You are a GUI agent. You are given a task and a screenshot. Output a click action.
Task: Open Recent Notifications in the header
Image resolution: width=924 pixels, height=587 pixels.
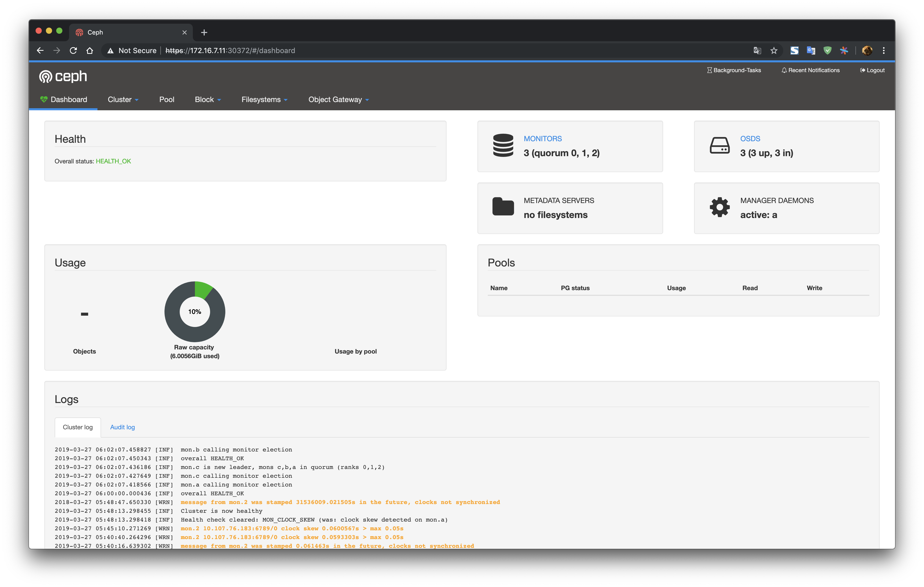click(x=811, y=70)
